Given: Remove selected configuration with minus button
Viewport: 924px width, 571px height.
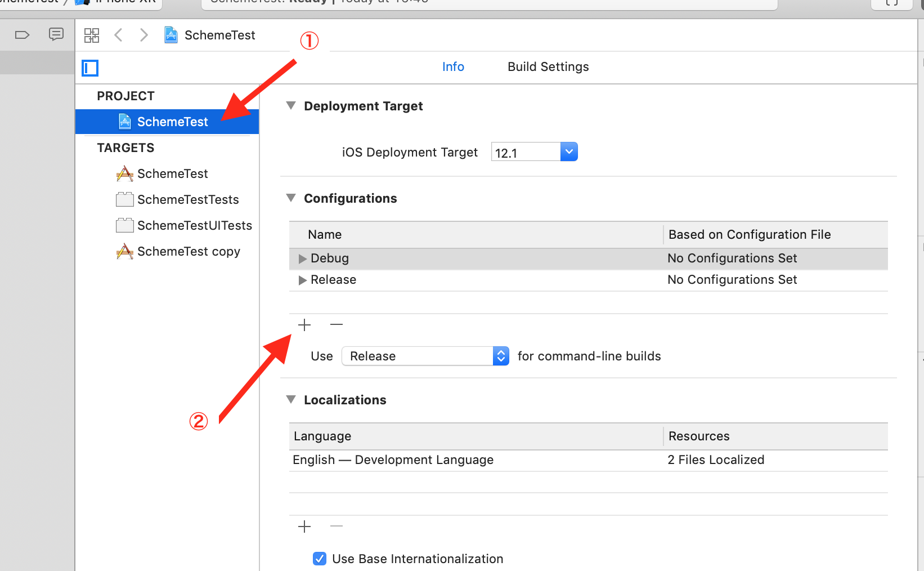Looking at the screenshot, I should click(x=337, y=325).
